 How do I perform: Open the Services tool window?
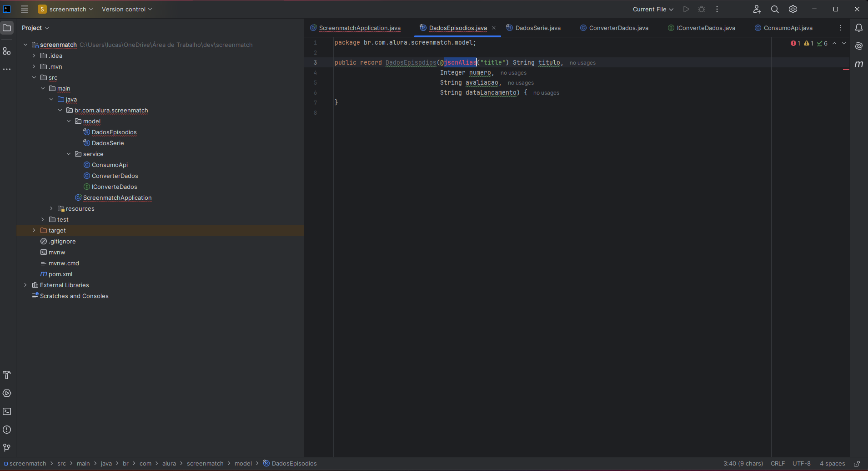coord(7,393)
